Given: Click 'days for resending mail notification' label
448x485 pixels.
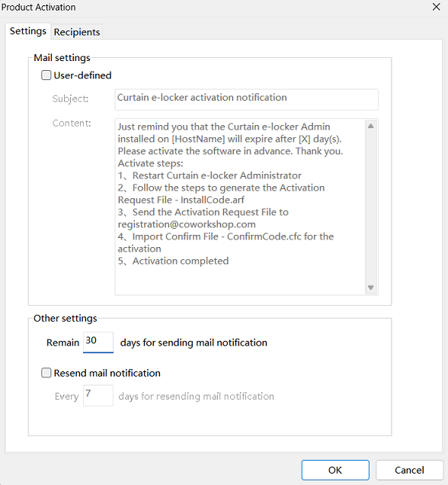Looking at the screenshot, I should 197,397.
